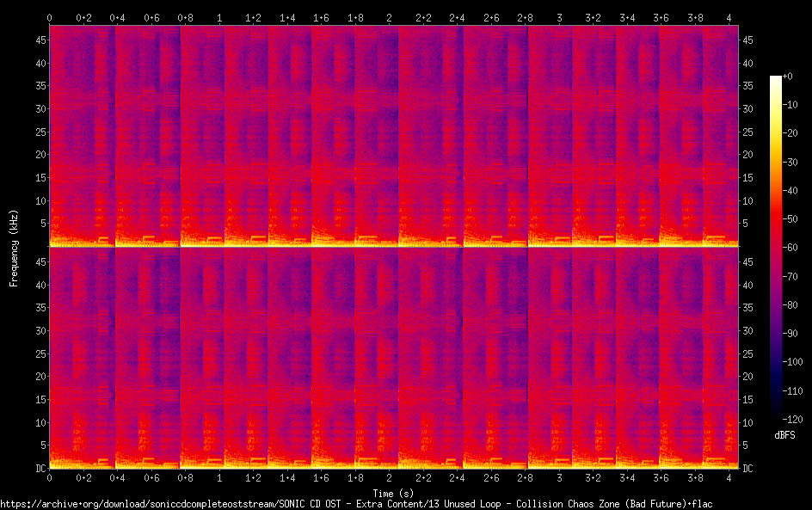
Task: Click the dBFS unit label under the color scale
Action: [x=784, y=436]
